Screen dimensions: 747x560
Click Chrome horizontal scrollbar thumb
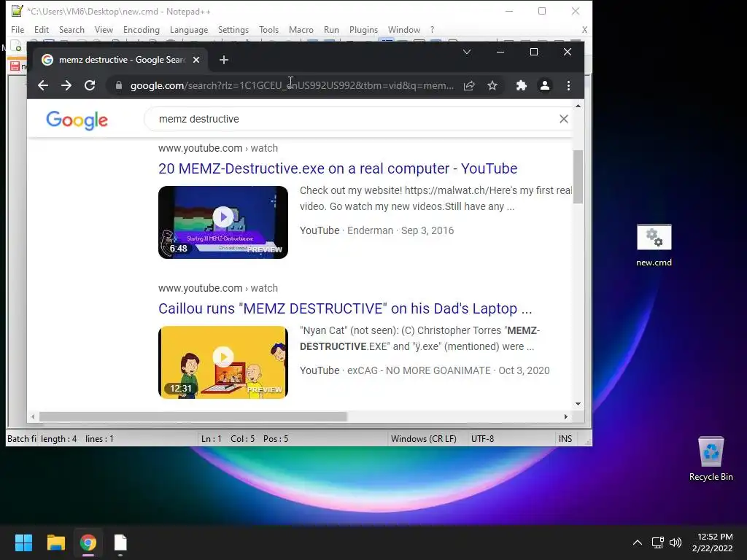193,416
